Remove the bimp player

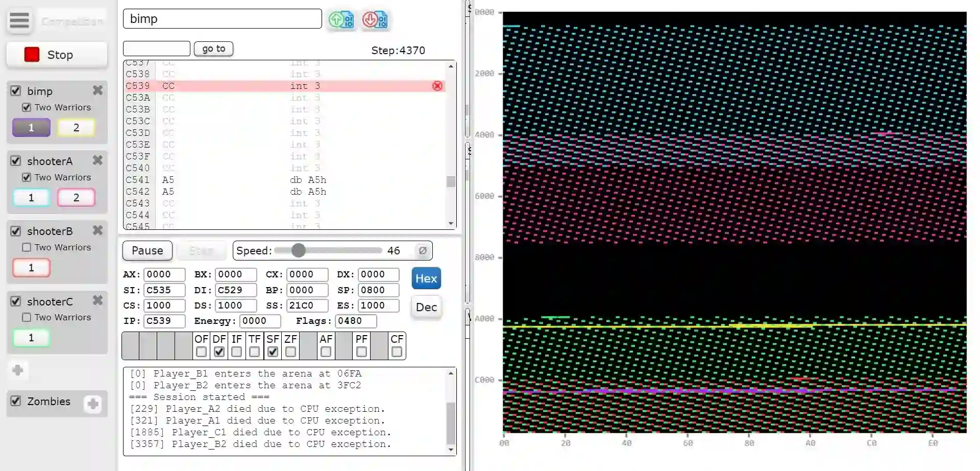(97, 90)
